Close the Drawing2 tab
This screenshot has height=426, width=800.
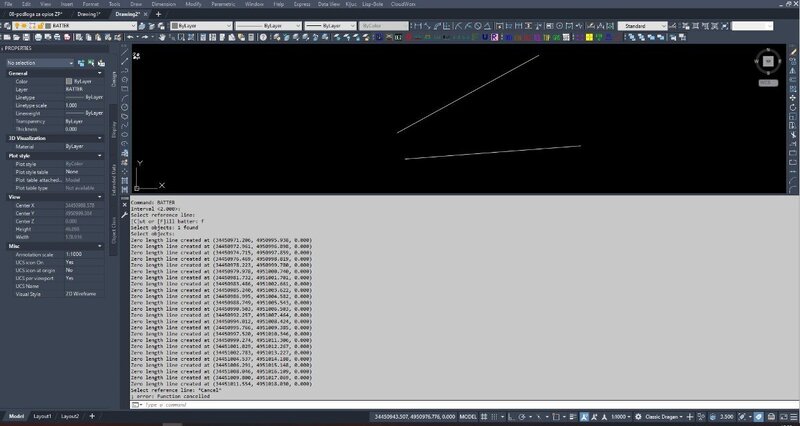(x=146, y=14)
